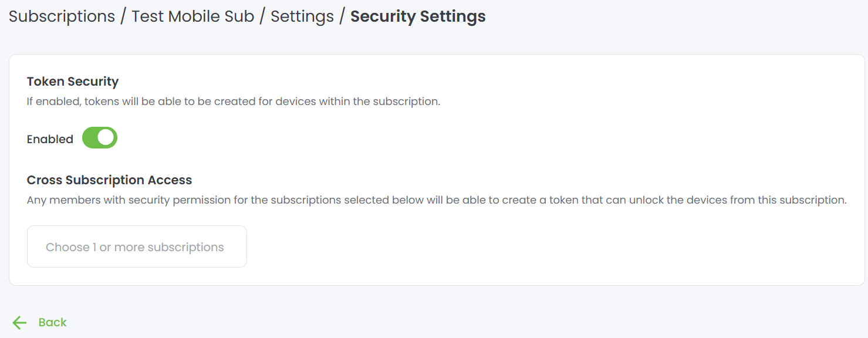Image resolution: width=868 pixels, height=338 pixels.
Task: Click empty space right of the subscriptions dropdown
Action: pos(528,246)
